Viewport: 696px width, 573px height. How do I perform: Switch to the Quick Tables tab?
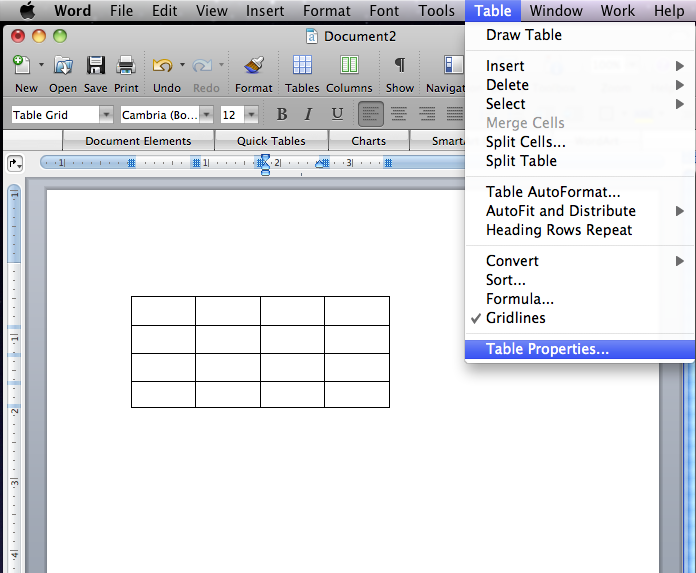coord(271,141)
